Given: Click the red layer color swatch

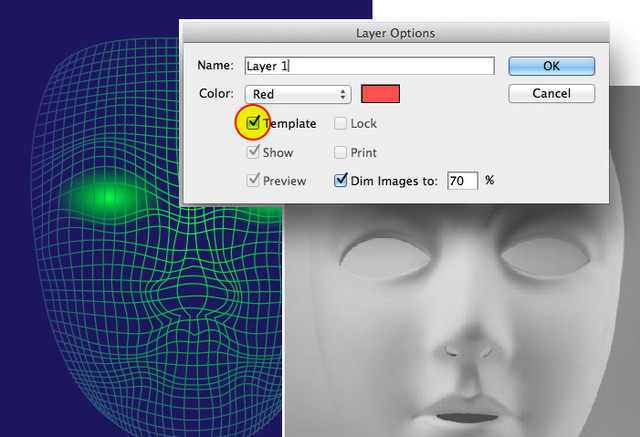Looking at the screenshot, I should pos(380,94).
